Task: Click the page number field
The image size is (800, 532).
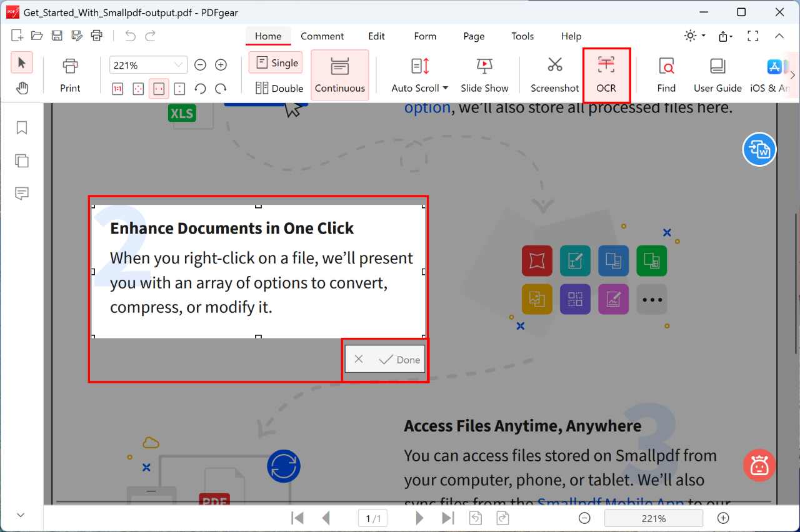Action: coord(373,518)
